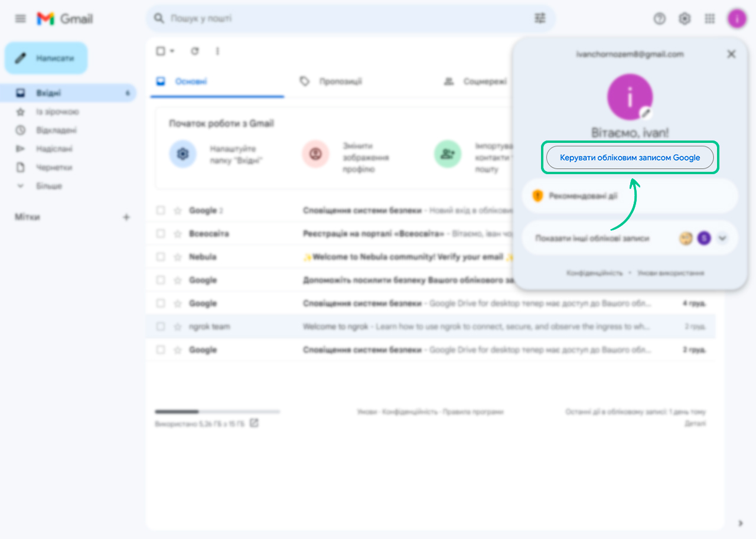The image size is (756, 539).
Task: Star the Nebula email
Action: pyautogui.click(x=177, y=257)
